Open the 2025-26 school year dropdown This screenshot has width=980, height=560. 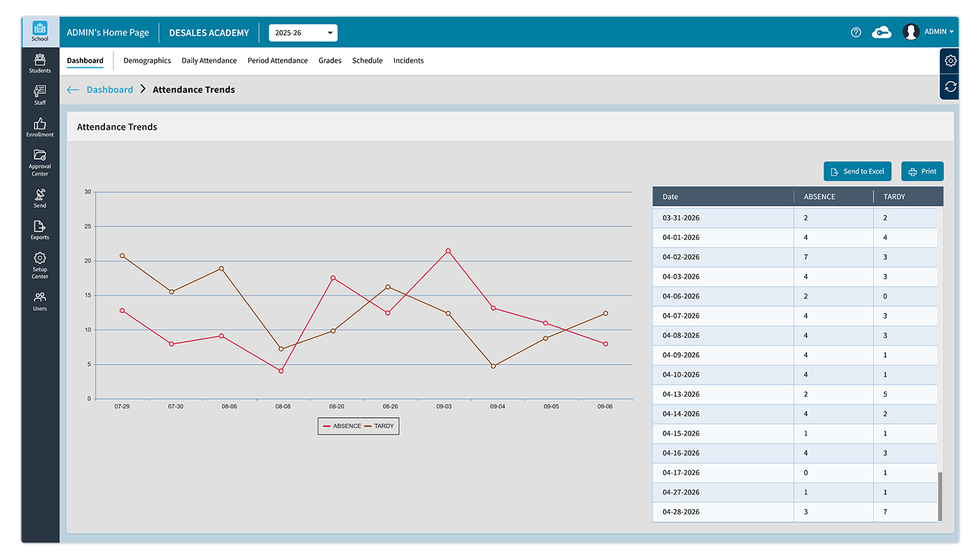303,33
